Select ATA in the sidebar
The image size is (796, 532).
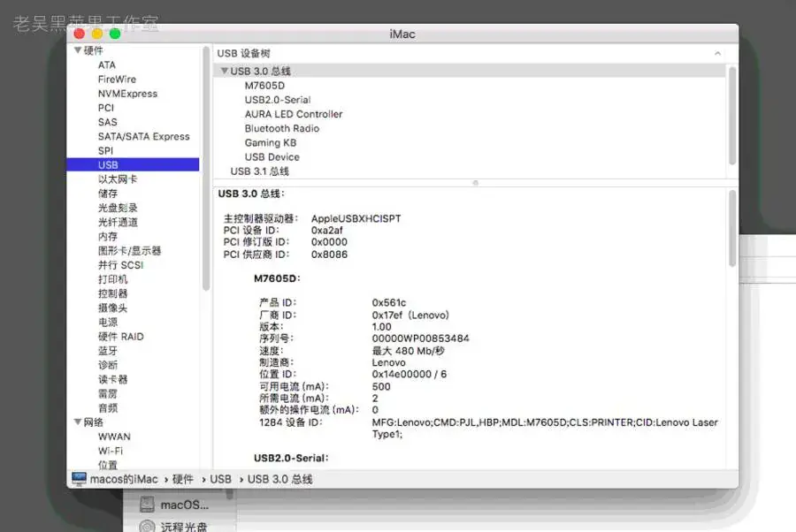(107, 65)
